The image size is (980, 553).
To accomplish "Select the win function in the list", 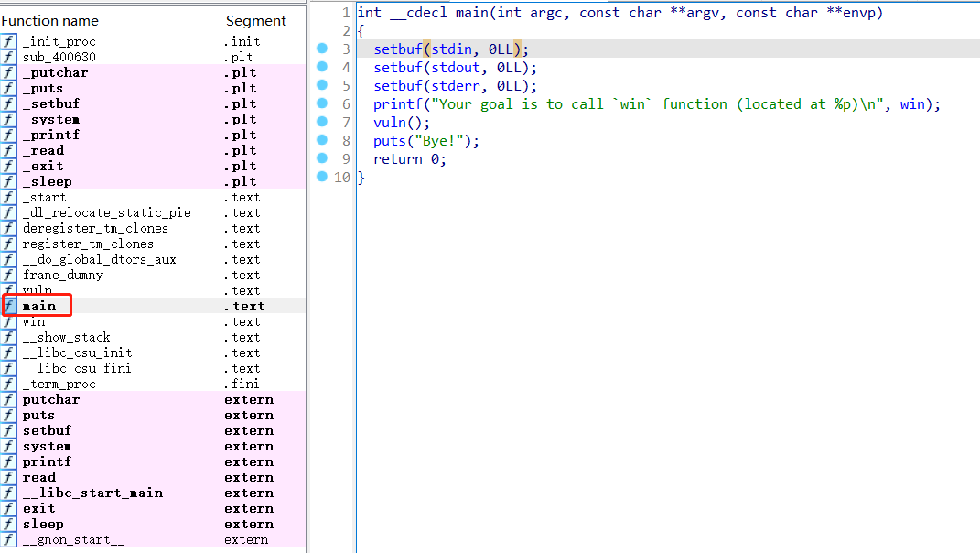I will [34, 321].
